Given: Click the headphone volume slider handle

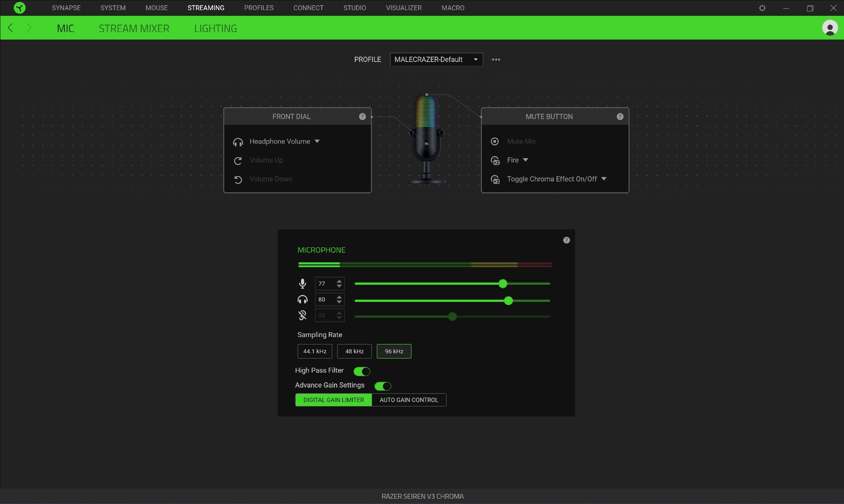Looking at the screenshot, I should [509, 301].
